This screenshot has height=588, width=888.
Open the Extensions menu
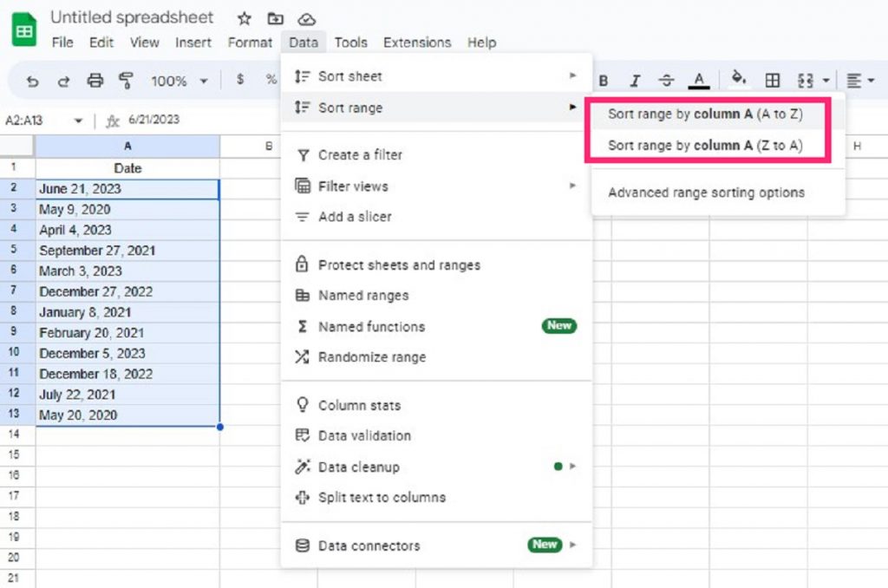[417, 42]
